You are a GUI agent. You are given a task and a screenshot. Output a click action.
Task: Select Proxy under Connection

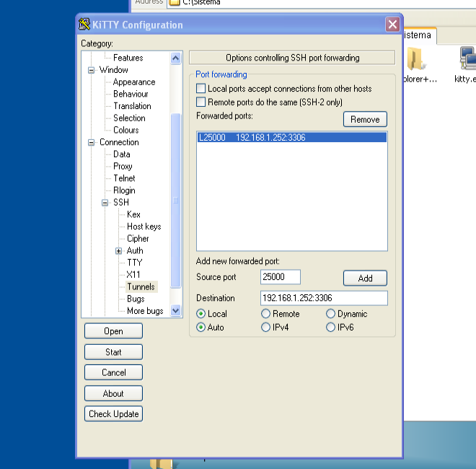point(123,166)
